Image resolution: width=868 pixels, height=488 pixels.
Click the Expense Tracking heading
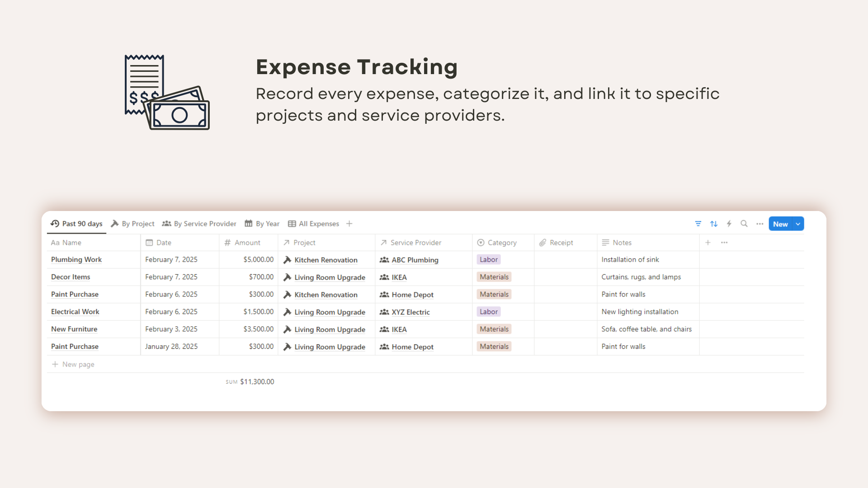(x=357, y=67)
